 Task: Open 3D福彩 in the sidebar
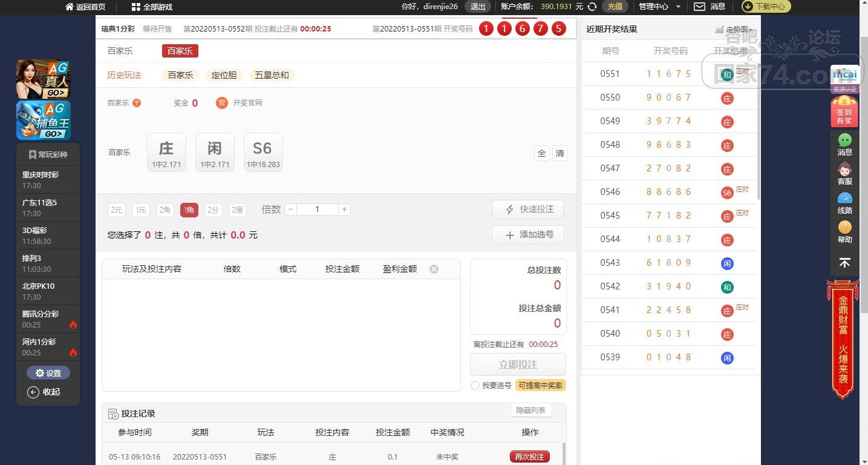(48, 236)
